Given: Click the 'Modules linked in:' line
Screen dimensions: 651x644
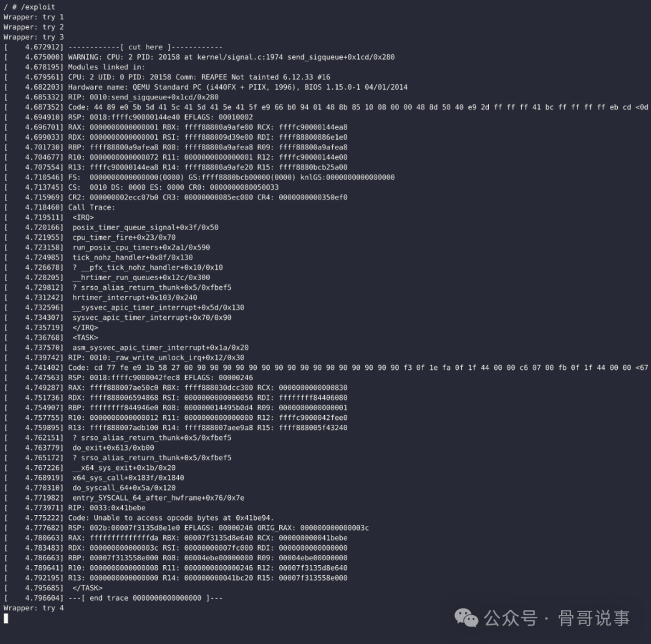Looking at the screenshot, I should click(x=74, y=67).
